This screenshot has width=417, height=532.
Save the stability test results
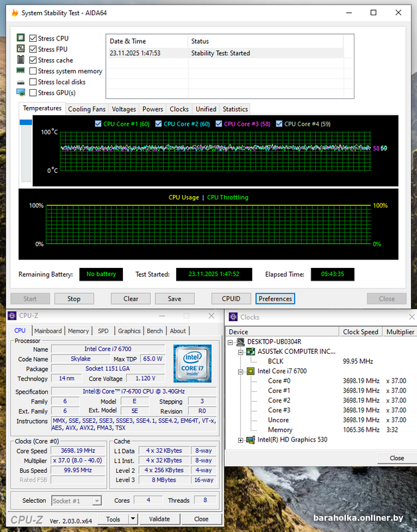tap(174, 299)
